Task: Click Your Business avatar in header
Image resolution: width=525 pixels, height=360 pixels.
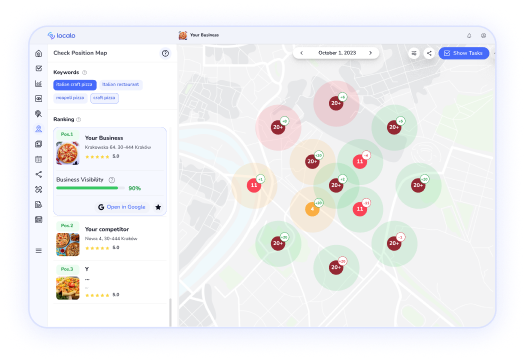Action: tap(183, 35)
